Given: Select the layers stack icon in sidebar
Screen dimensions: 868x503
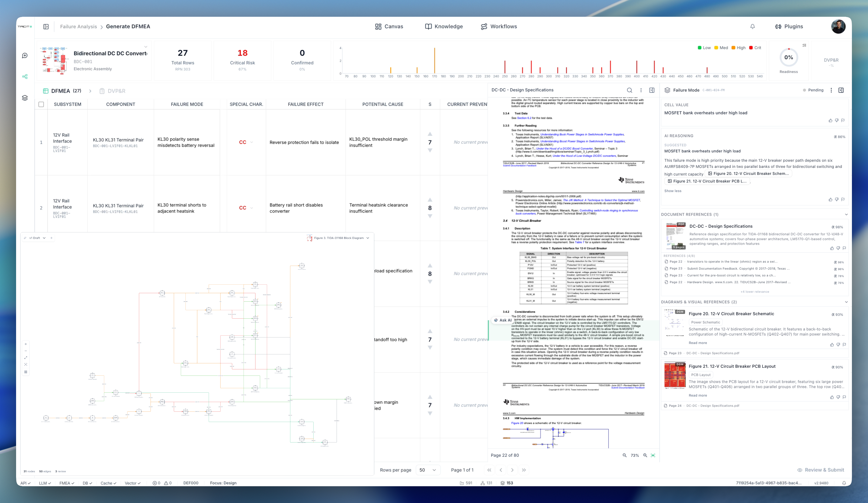Looking at the screenshot, I should (25, 98).
